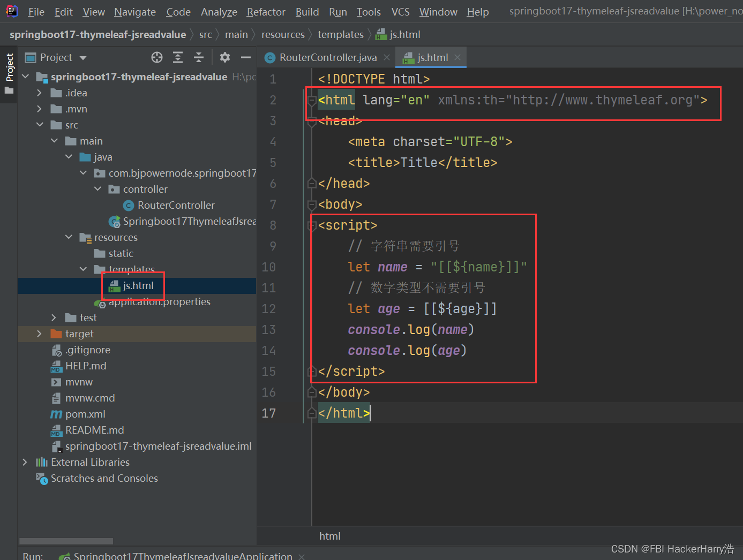The height and width of the screenshot is (560, 743).
Task: Click the resources breadcrumb
Action: coord(283,34)
